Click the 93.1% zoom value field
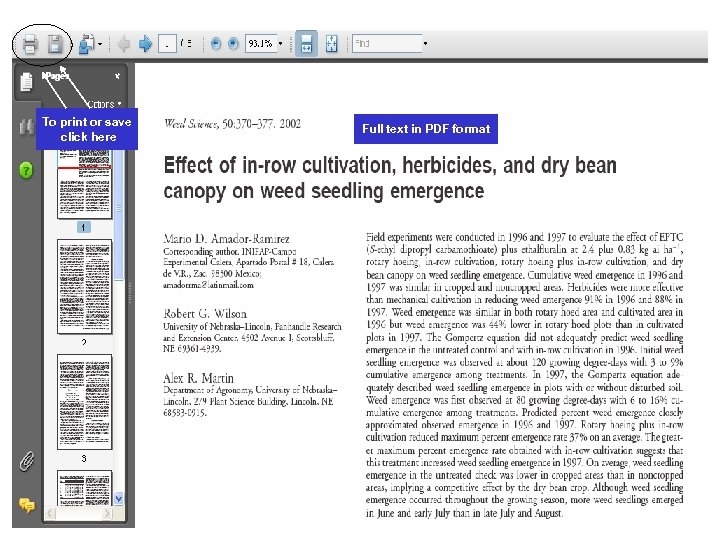Viewport: 720px width, 540px height. [x=261, y=44]
